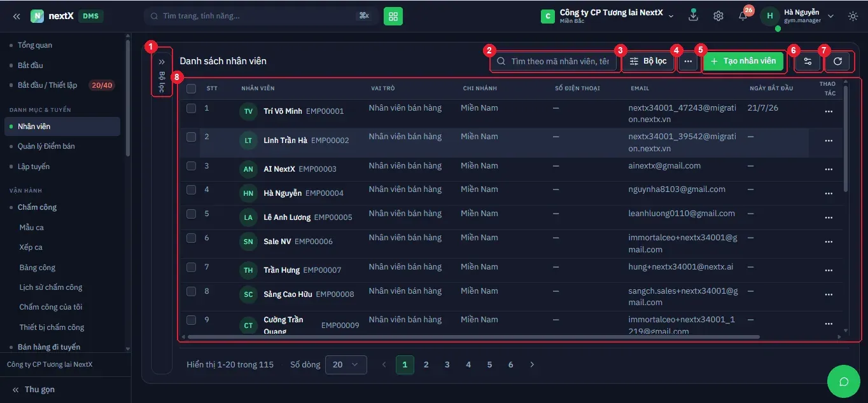This screenshot has height=403, width=868.
Task: Open row actions for Trần Hưng
Action: pos(828,270)
